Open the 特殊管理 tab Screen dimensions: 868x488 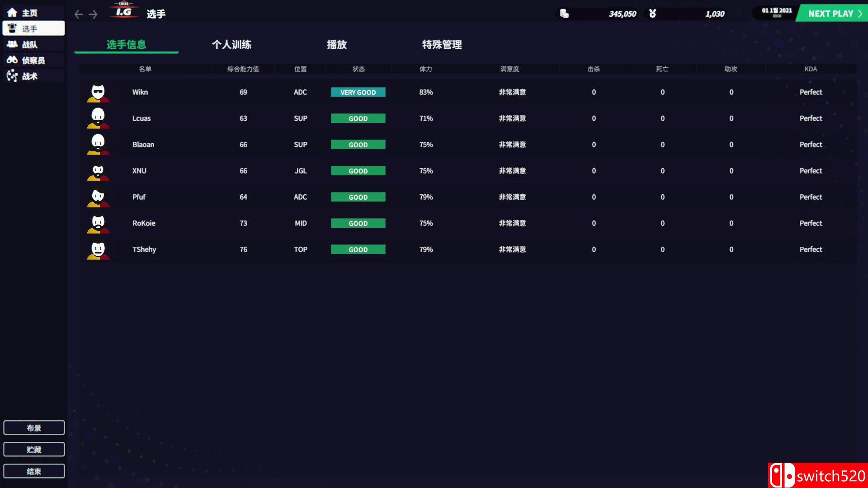tap(441, 45)
